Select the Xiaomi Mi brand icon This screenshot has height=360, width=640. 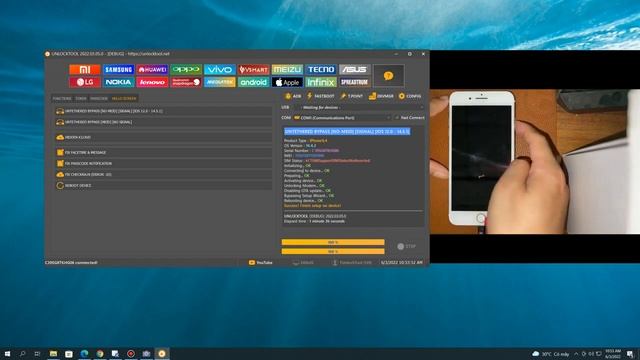84,69
